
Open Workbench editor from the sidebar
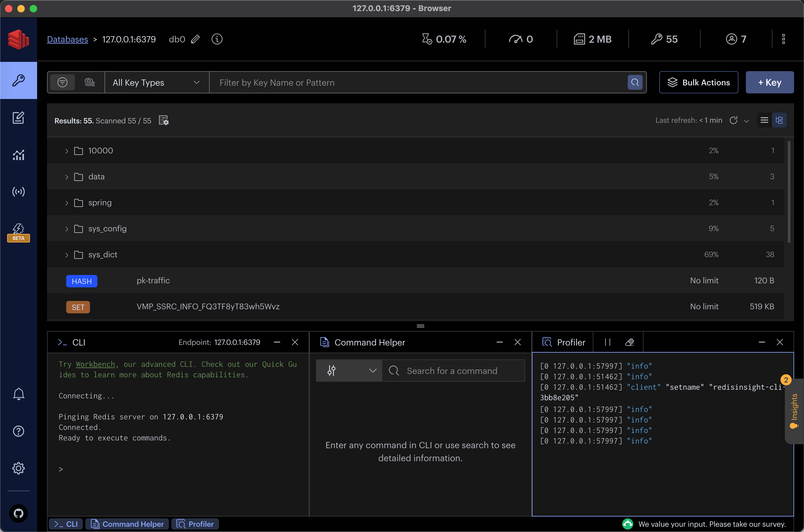pos(19,118)
